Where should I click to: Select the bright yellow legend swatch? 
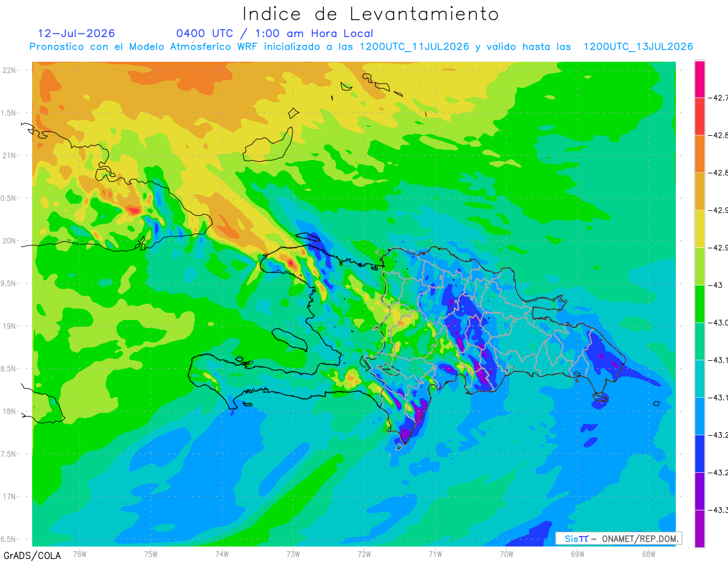[x=699, y=229]
